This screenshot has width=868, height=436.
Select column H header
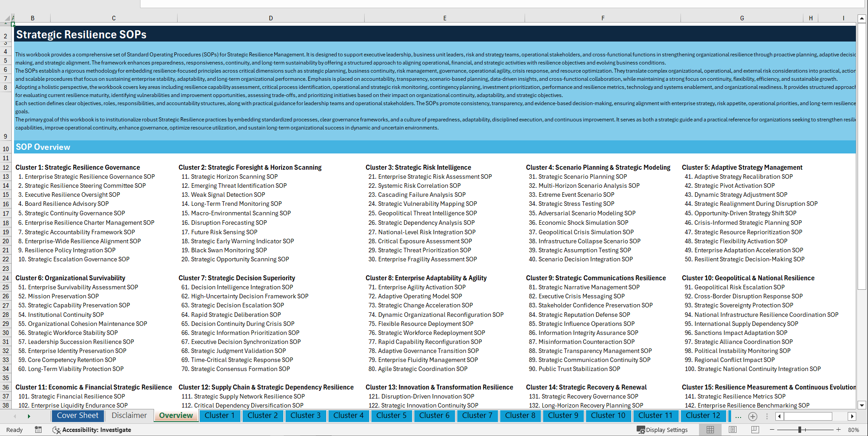(x=811, y=18)
